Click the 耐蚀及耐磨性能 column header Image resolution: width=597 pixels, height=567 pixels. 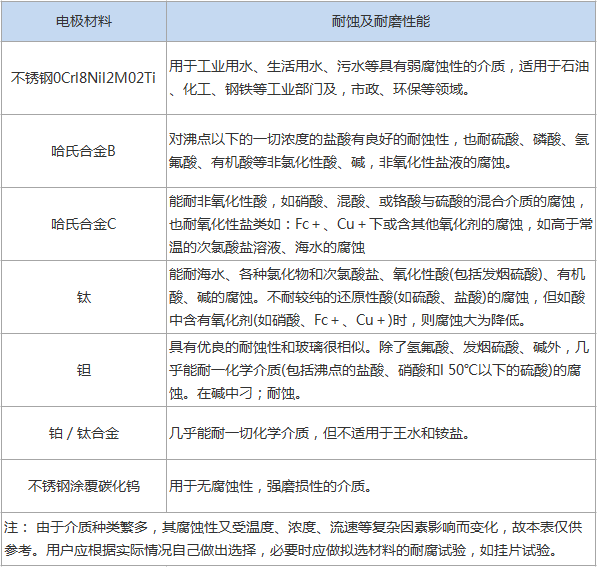point(381,21)
